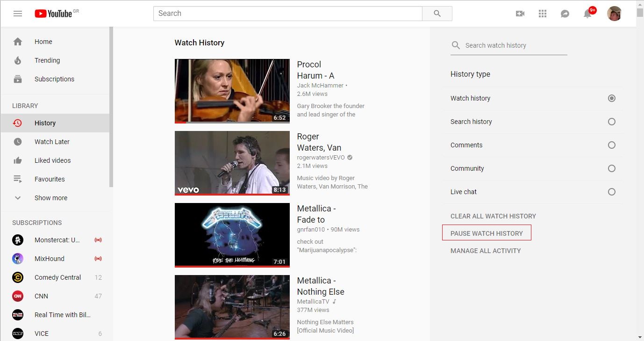644x341 pixels.
Task: Open the messages share icon
Action: tap(565, 14)
